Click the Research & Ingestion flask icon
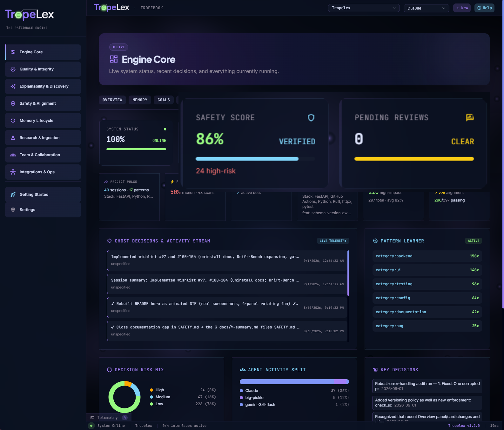Image resolution: width=504 pixels, height=430 pixels. pos(13,138)
